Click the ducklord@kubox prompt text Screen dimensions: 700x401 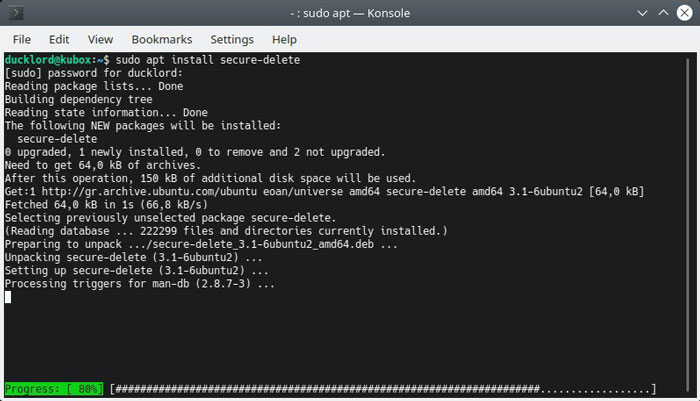pos(48,60)
